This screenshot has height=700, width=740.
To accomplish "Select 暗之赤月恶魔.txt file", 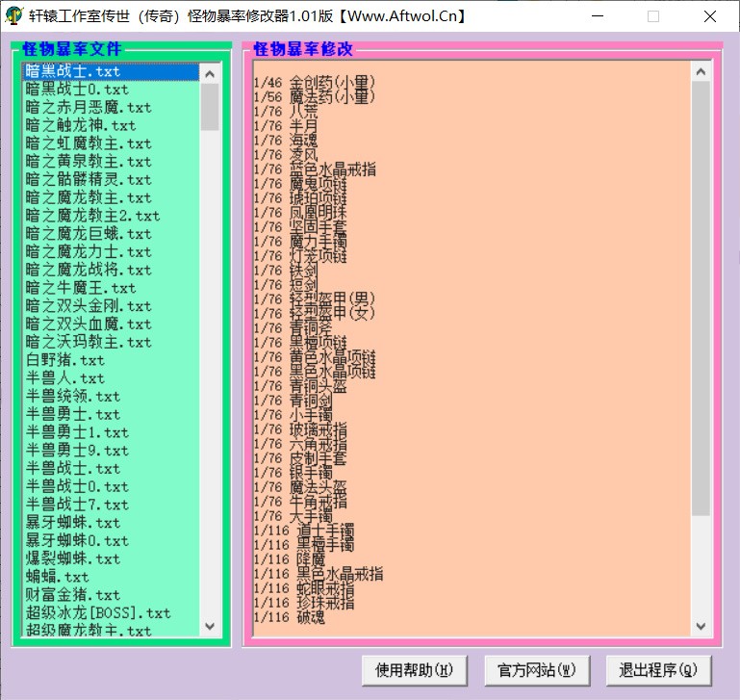I will (111, 108).
